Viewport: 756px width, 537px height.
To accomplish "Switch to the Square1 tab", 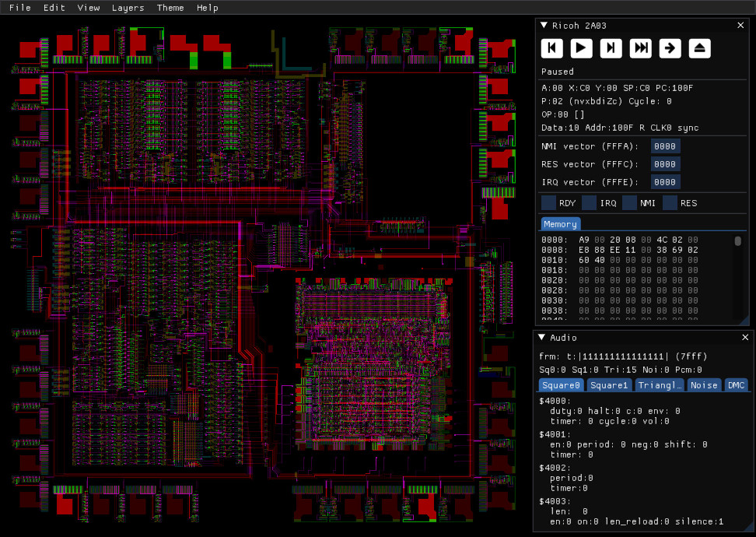I will click(x=609, y=385).
